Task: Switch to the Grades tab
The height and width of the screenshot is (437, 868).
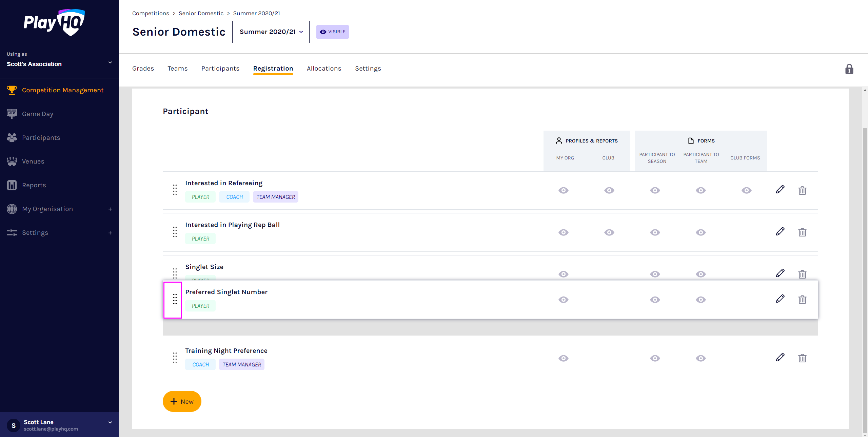Action: [143, 69]
